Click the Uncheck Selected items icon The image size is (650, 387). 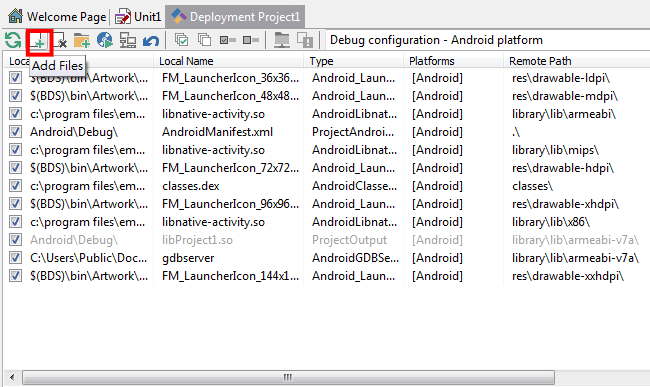pyautogui.click(x=251, y=40)
